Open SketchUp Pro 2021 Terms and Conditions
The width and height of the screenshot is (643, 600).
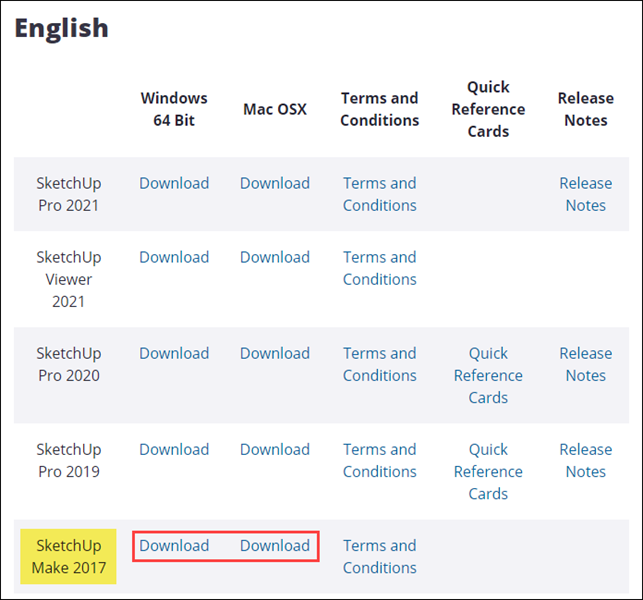click(x=379, y=194)
